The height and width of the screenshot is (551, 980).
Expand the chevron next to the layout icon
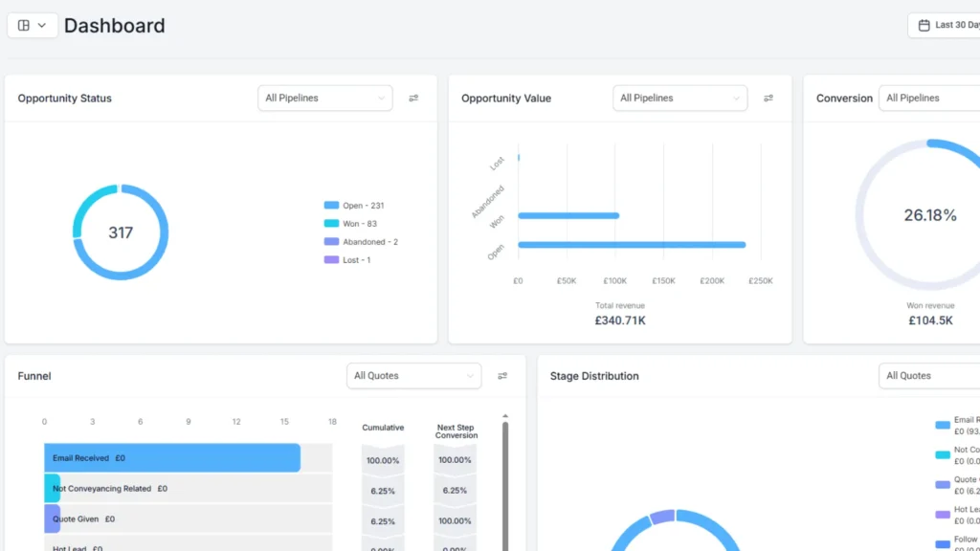click(40, 25)
